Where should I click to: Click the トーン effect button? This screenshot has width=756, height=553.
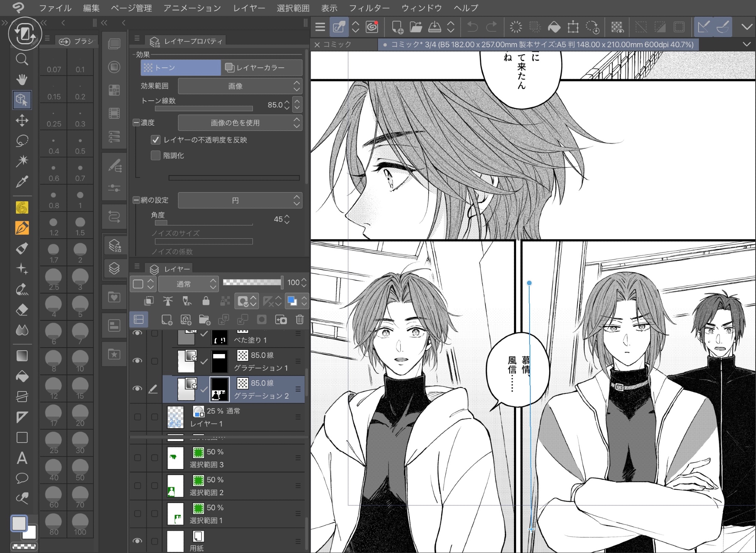pos(181,68)
